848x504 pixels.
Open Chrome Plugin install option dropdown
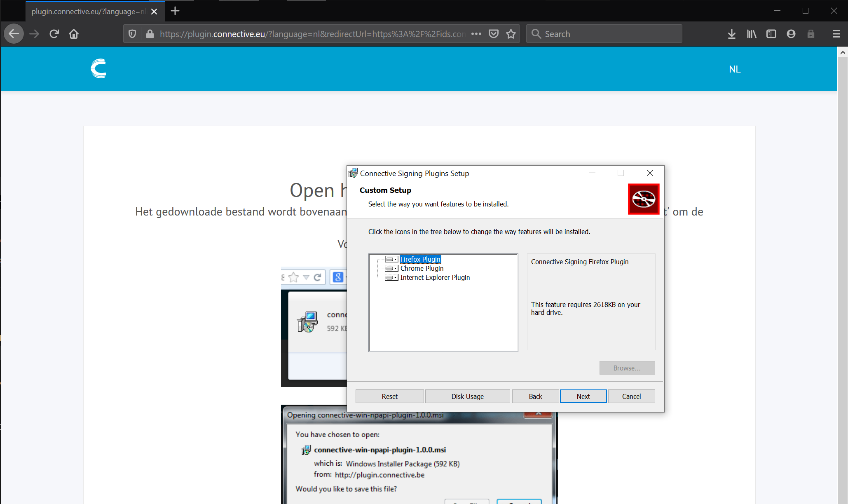[x=392, y=268]
